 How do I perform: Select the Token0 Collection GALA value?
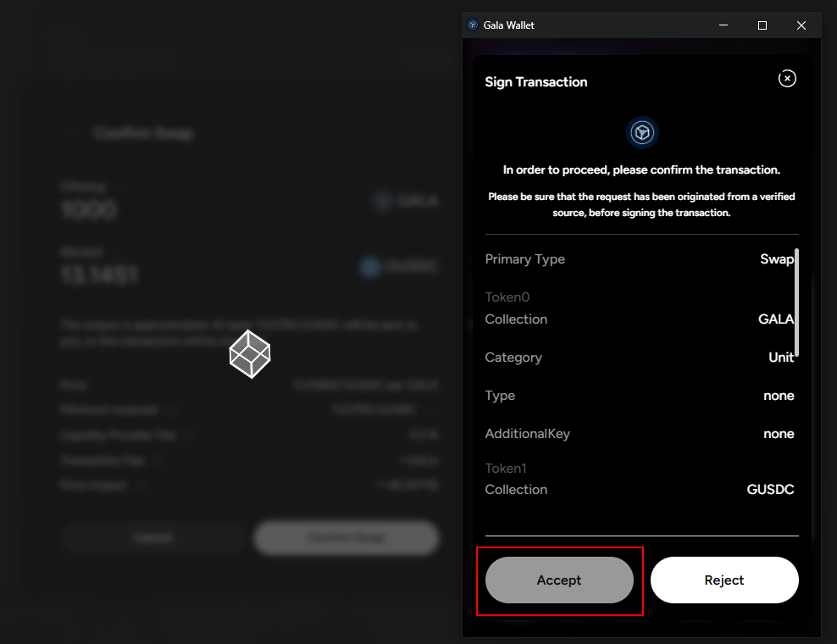point(775,319)
